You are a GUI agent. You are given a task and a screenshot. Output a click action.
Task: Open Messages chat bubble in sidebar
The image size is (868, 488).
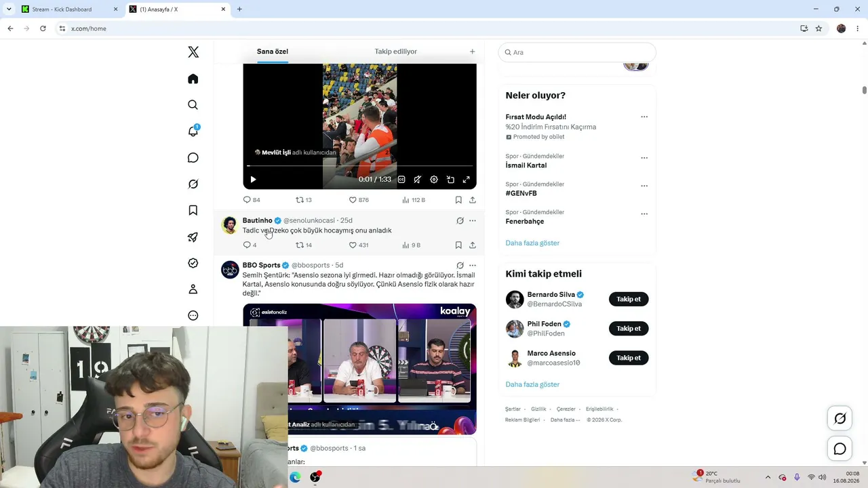(x=193, y=158)
